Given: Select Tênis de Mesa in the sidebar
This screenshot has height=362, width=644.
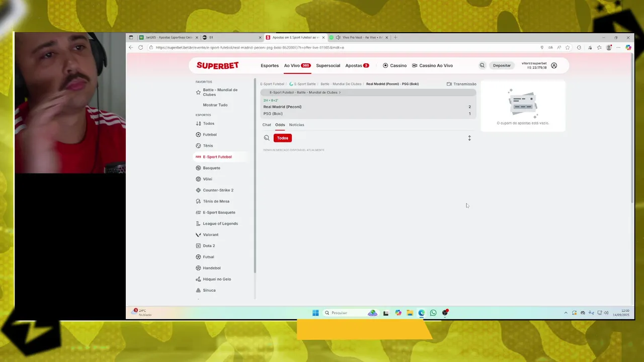Looking at the screenshot, I should (x=216, y=201).
